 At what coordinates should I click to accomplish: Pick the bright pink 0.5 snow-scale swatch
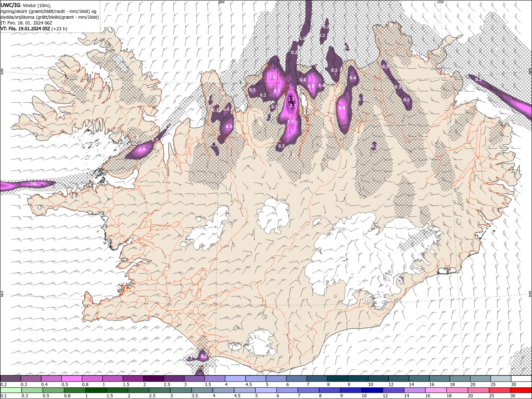[x=71, y=379]
